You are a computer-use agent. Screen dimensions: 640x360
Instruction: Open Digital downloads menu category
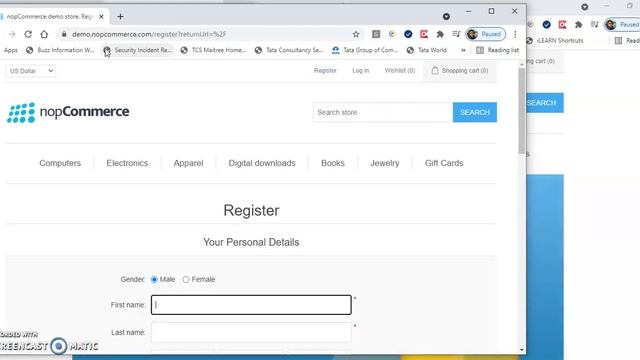(262, 163)
